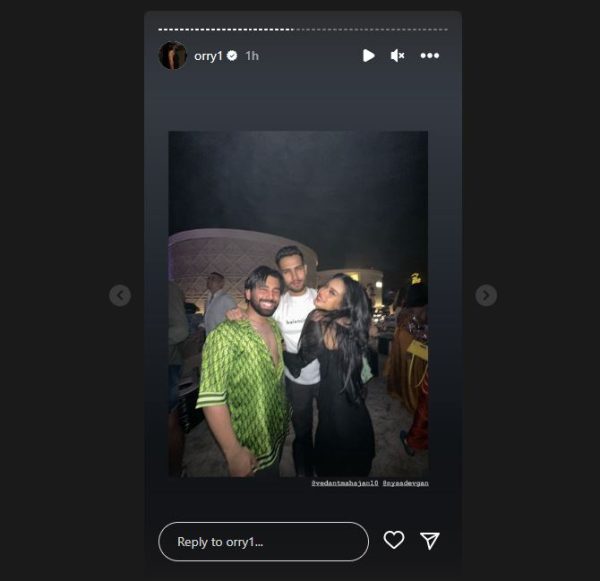Screen dimensions: 600x581
Task: Advance to the next story
Action: 486,295
